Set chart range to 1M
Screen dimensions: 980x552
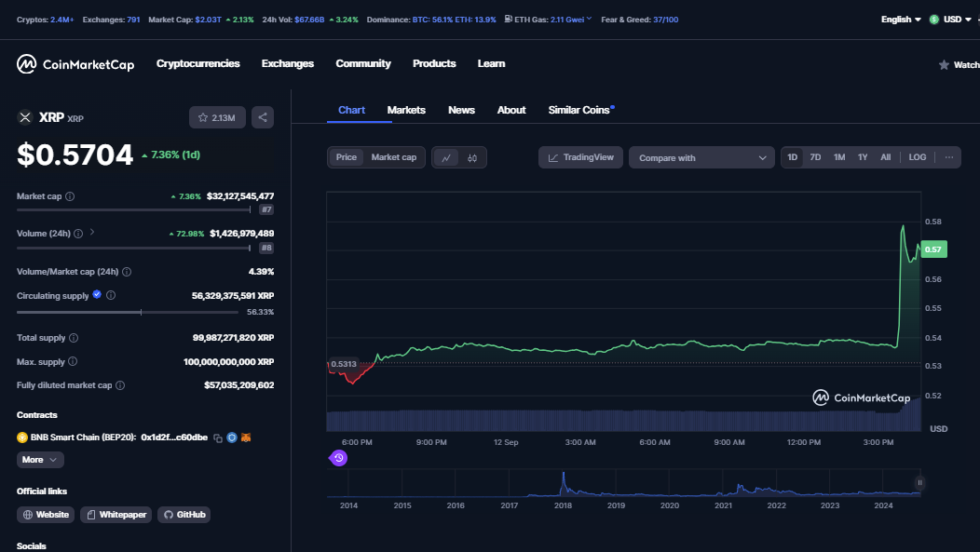(x=839, y=157)
